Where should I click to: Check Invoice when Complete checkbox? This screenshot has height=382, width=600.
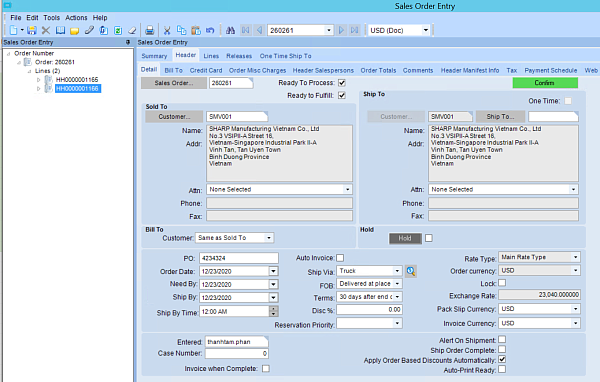(x=266, y=369)
